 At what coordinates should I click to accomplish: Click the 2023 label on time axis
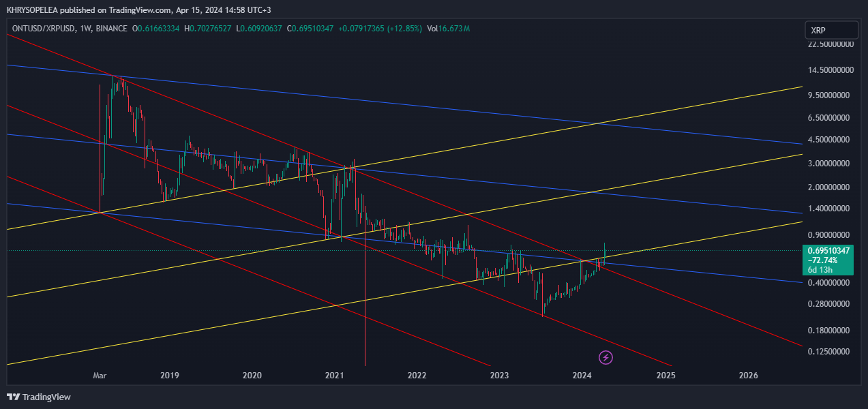pos(499,376)
